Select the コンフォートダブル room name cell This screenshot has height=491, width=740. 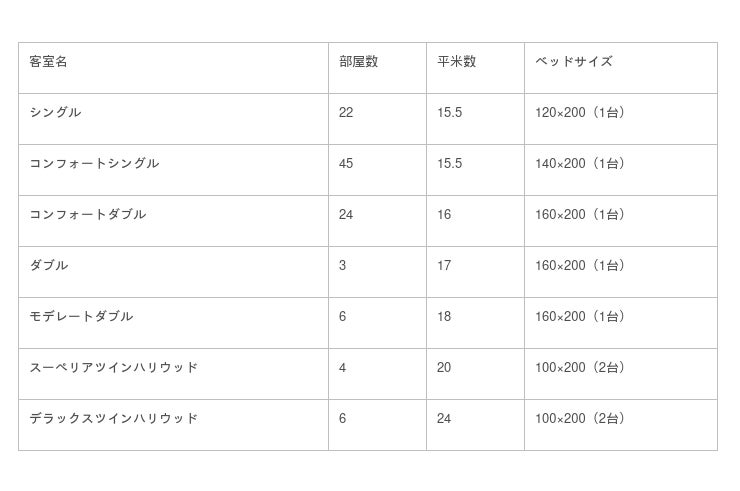[x=88, y=215]
